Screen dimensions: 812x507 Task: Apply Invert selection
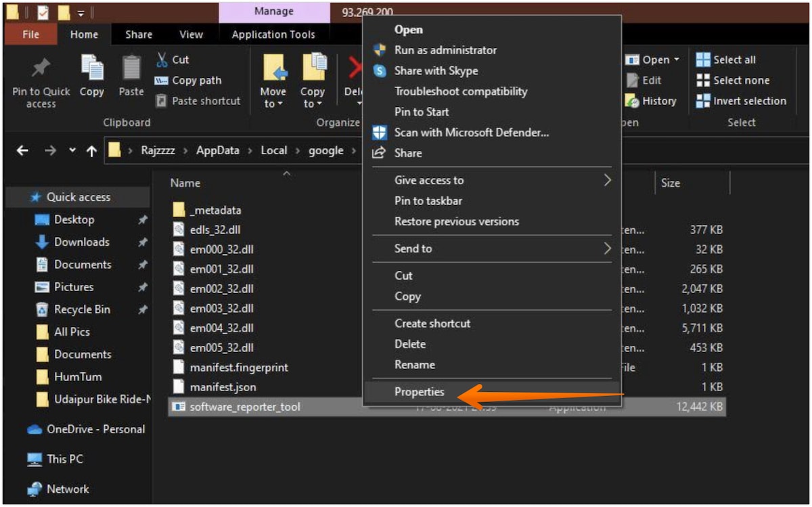(x=742, y=101)
